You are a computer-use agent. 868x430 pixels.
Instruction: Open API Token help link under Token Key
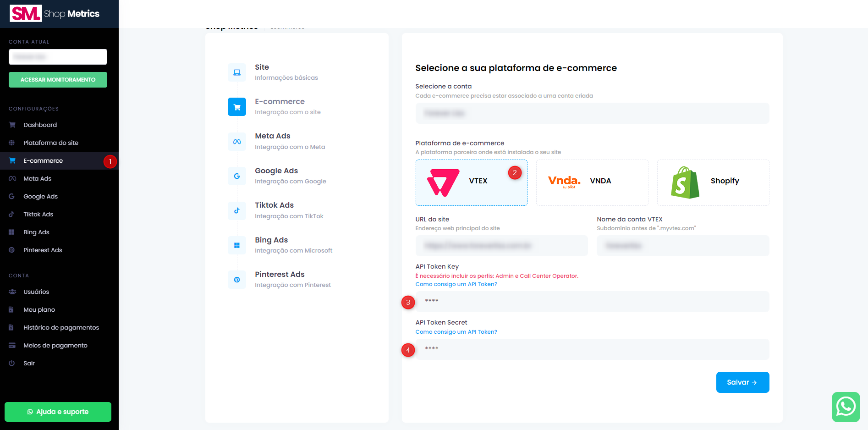pos(456,284)
